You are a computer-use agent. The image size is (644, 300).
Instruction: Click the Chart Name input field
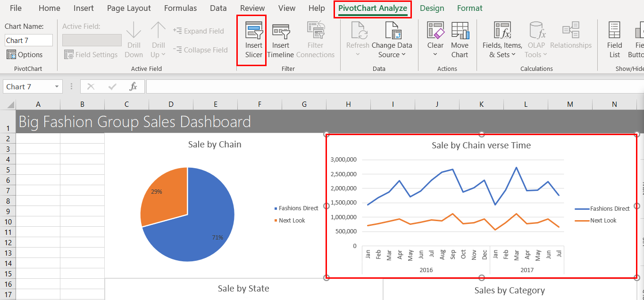(29, 41)
